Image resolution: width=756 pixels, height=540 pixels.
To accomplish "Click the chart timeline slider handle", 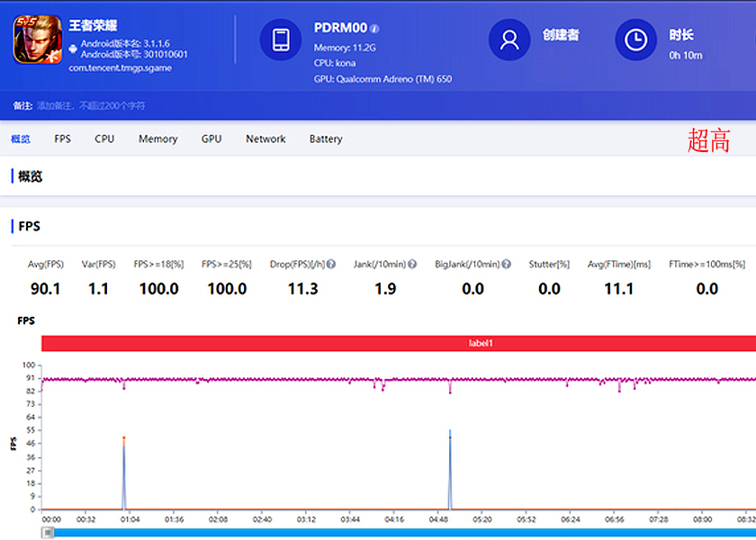I will point(49,532).
